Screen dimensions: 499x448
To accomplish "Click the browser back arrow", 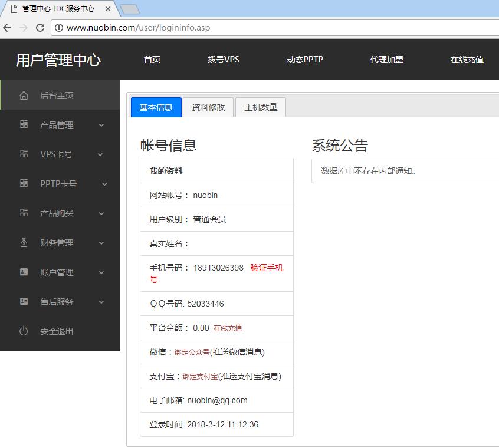I will 7,28.
